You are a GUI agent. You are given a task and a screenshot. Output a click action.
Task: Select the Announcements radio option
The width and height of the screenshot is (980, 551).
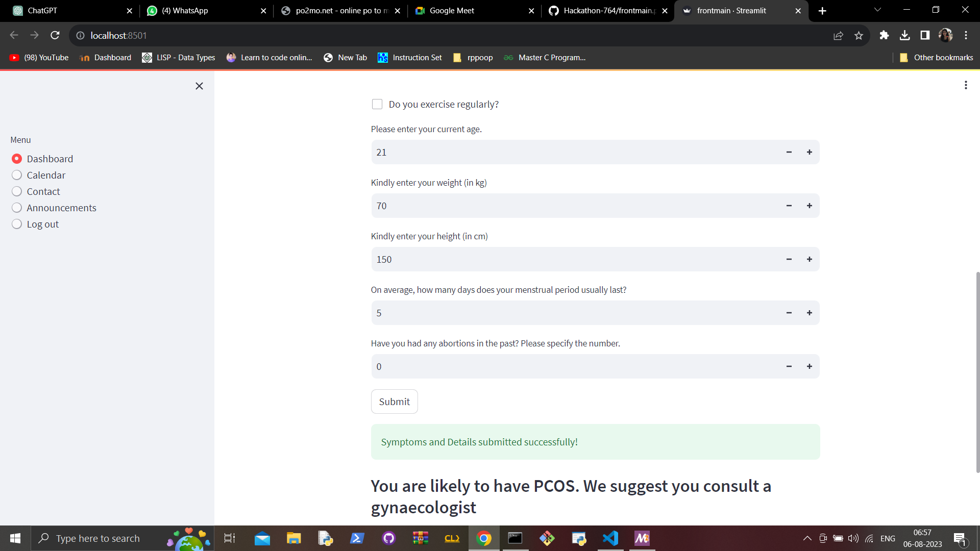coord(17,208)
